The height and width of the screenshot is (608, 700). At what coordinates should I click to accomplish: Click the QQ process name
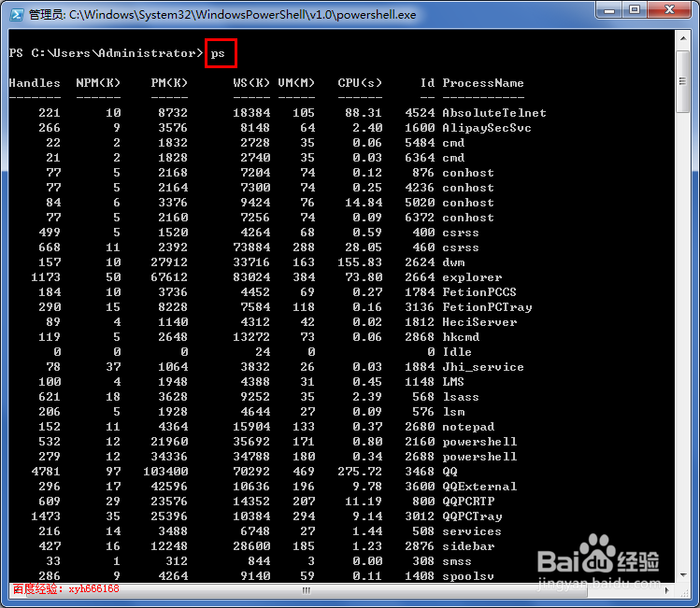pos(450,472)
